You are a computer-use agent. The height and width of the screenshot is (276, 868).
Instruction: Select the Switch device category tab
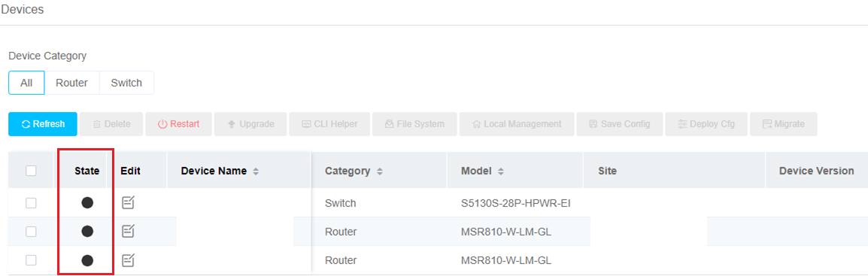click(126, 83)
